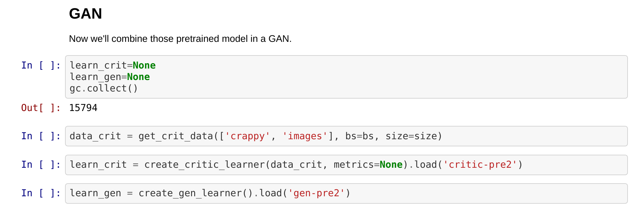This screenshot has width=644, height=213.
Task: Select the In prompt beside data_crit cell
Action: pyautogui.click(x=41, y=136)
